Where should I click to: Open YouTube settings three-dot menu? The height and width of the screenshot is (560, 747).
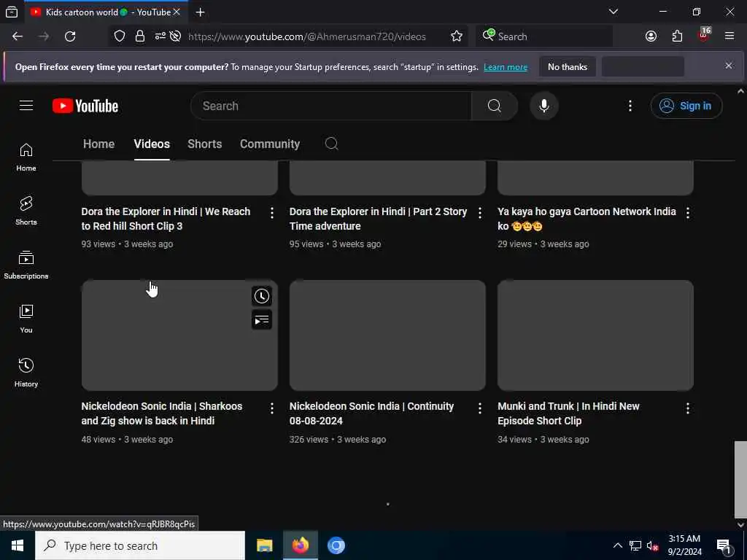[x=630, y=106]
